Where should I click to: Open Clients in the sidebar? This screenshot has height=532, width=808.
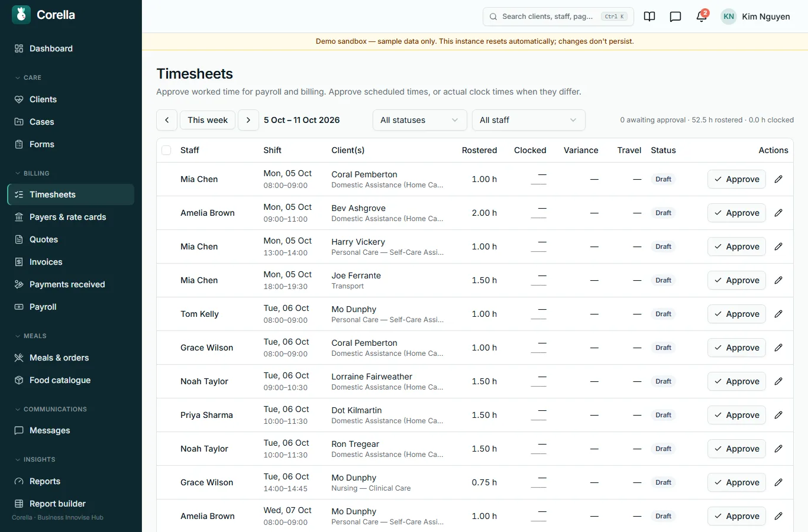[70, 99]
